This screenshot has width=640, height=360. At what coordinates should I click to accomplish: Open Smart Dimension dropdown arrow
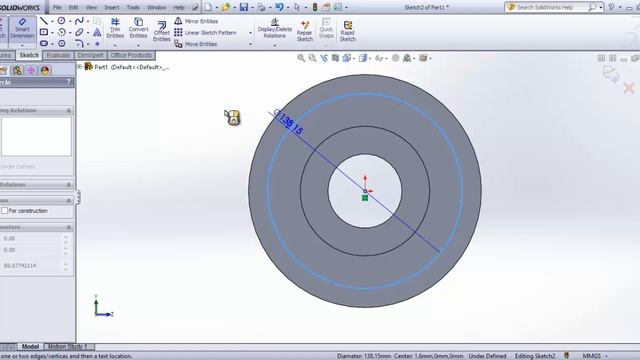22,45
